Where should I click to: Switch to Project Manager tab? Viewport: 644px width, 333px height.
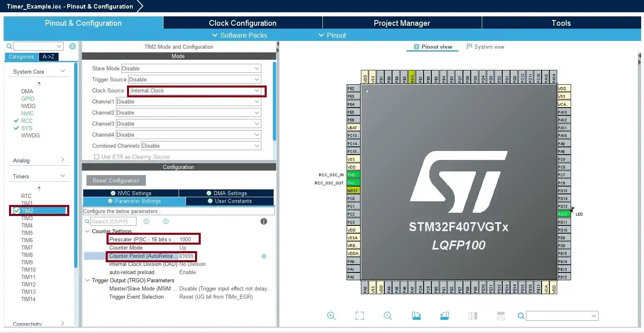pyautogui.click(x=402, y=23)
